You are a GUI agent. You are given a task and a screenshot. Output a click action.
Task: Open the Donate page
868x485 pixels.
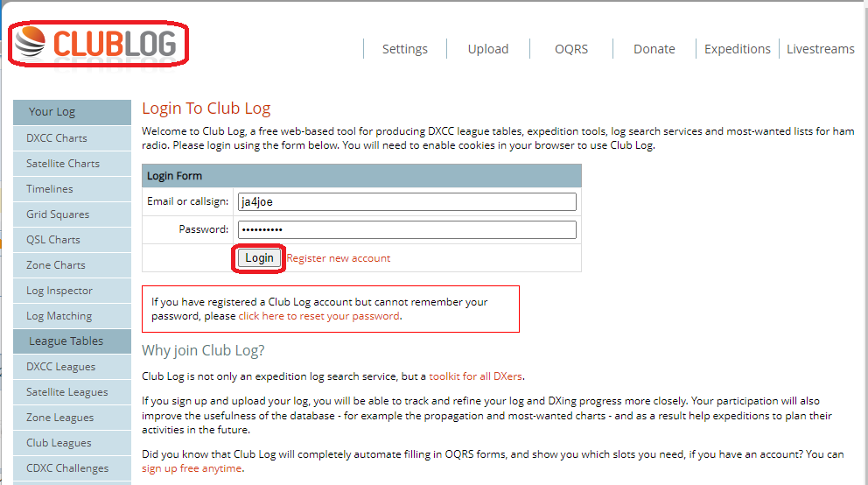(654, 49)
